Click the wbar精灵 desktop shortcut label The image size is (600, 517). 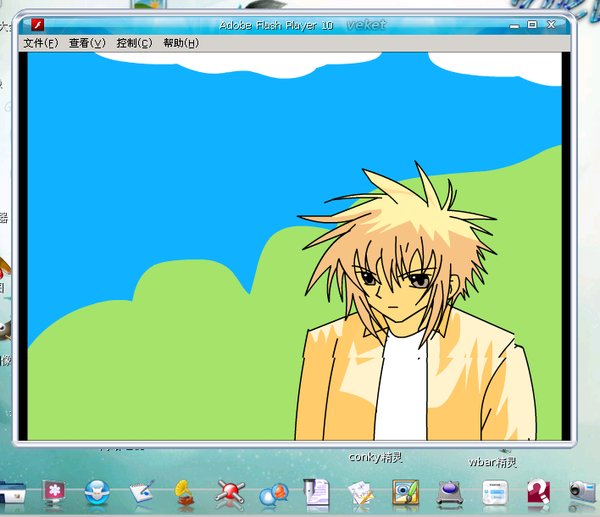pos(492,462)
